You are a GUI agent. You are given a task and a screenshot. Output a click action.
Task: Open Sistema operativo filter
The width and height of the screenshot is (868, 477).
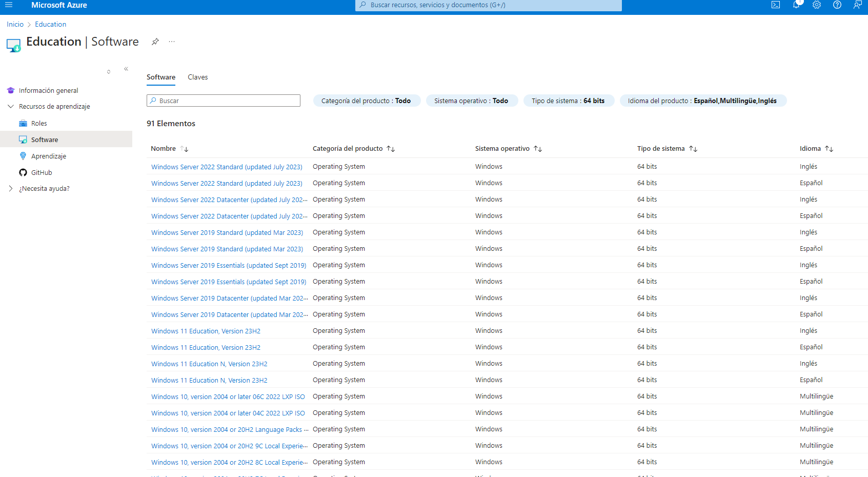(472, 101)
